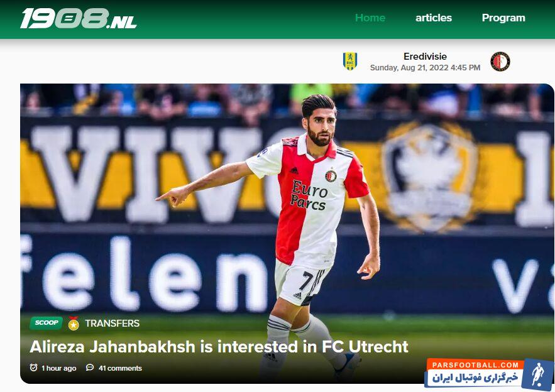Image resolution: width=555 pixels, height=392 pixels.
Task: Open the featured Feyenoord player photo
Action: click(x=287, y=234)
